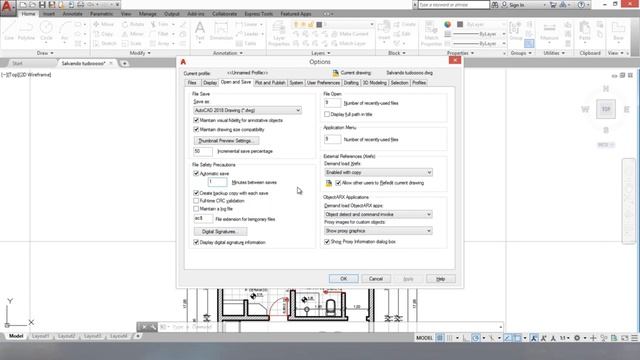Open the AutoCAD application menu button

[x=8, y=8]
